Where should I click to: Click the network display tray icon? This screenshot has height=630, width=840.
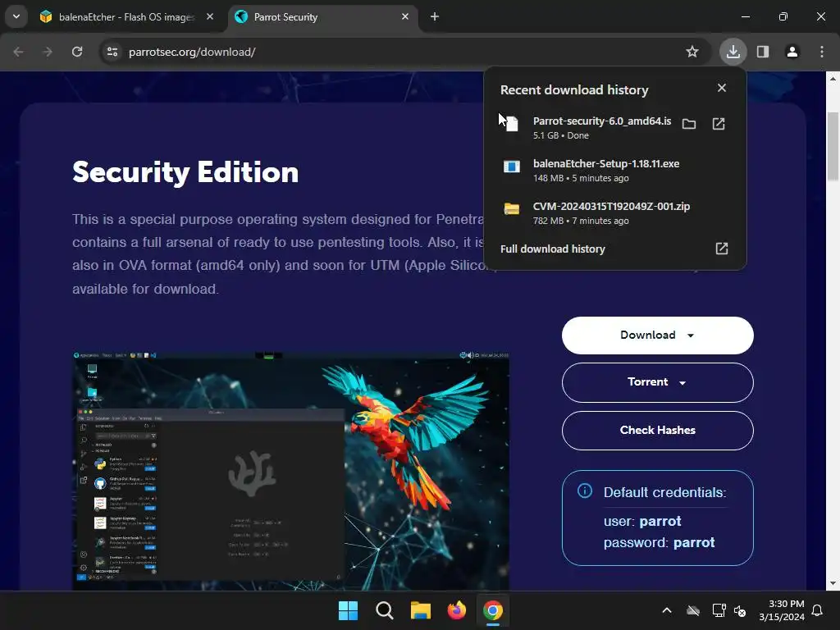point(718,610)
